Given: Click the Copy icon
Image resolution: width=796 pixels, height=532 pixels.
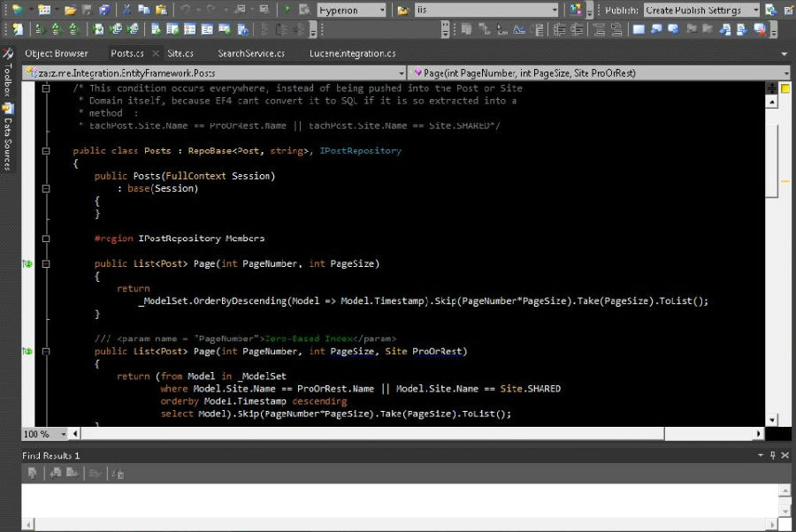Looking at the screenshot, I should 143,10.
